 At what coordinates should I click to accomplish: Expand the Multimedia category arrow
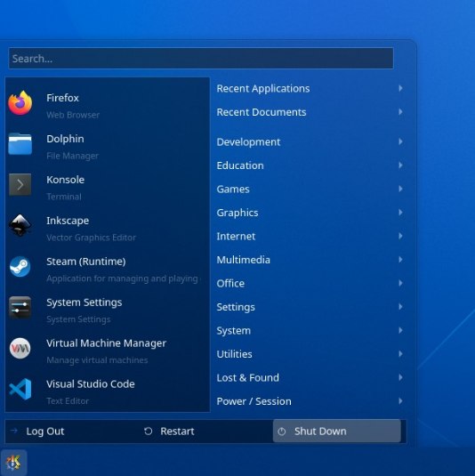click(x=400, y=260)
